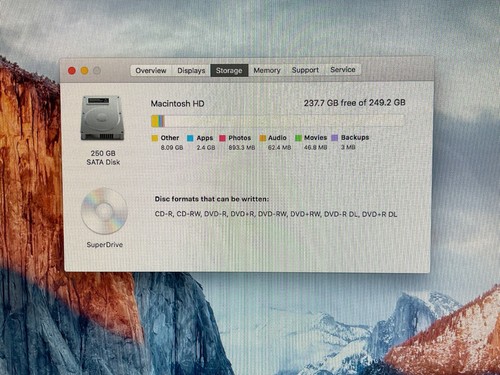Click the Audio category label

click(x=277, y=138)
